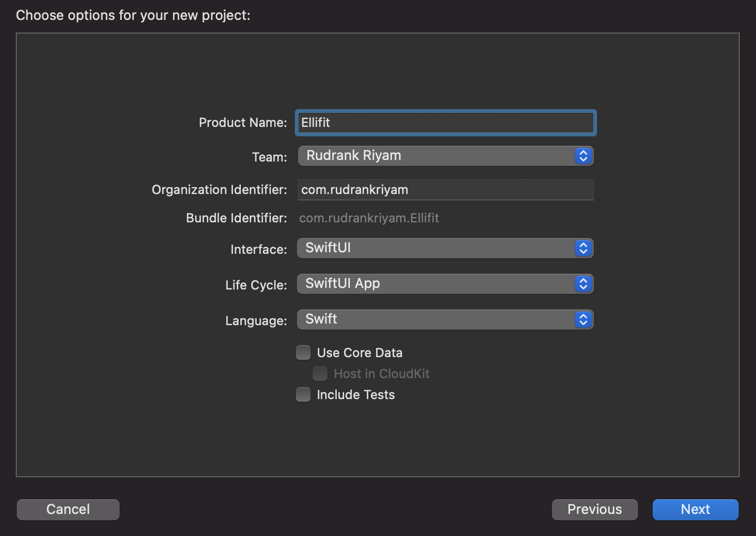Proceed with the Next button
Image resolution: width=756 pixels, height=536 pixels.
pyautogui.click(x=696, y=509)
